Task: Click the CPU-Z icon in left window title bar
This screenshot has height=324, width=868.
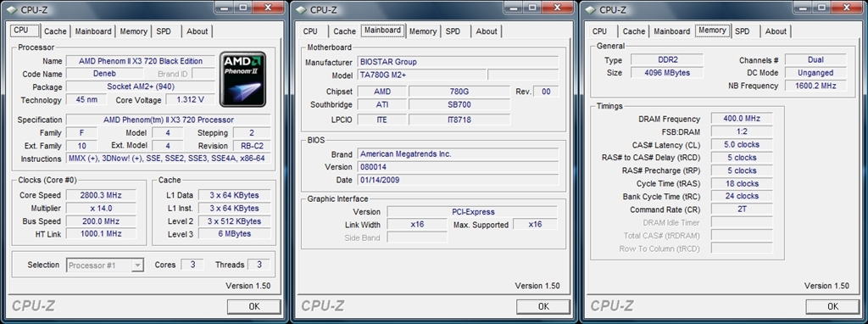Action: (11, 9)
